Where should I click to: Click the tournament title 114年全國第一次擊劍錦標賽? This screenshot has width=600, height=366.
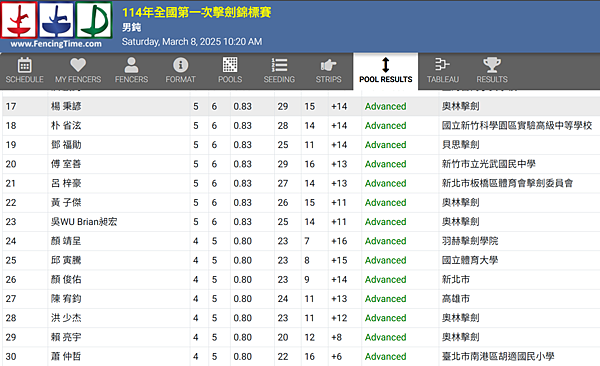coord(197,12)
